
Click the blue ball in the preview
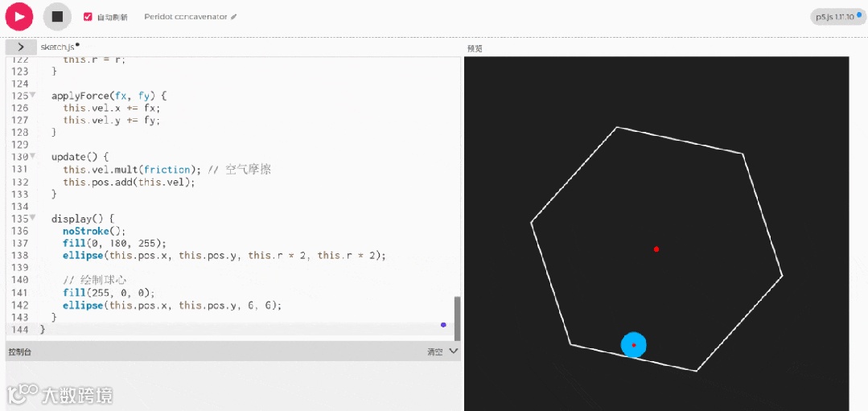(633, 344)
